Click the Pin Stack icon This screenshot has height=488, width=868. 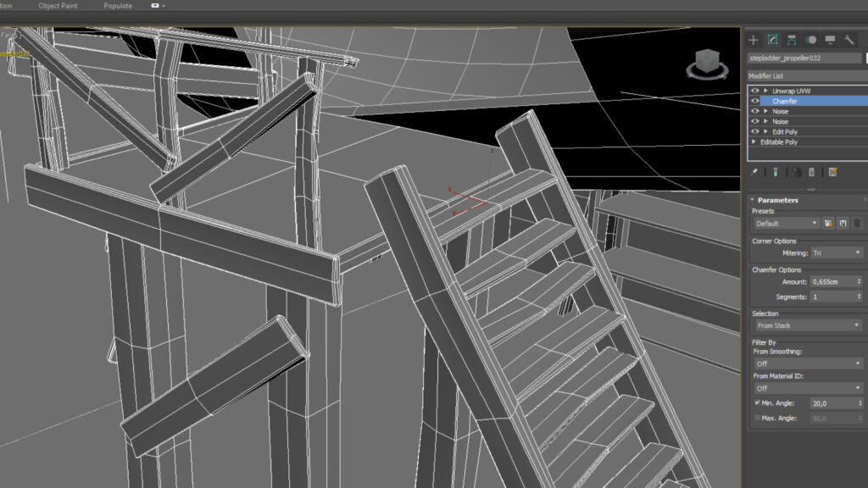coord(754,172)
